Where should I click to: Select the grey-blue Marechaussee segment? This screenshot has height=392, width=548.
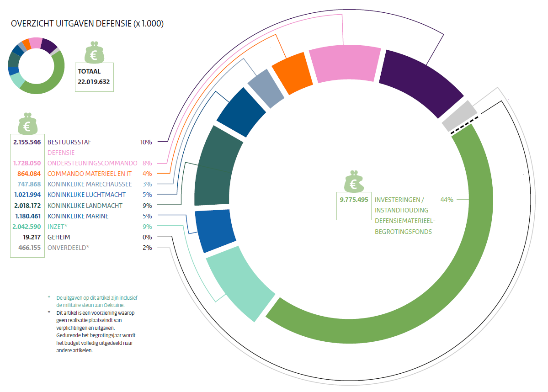266,88
